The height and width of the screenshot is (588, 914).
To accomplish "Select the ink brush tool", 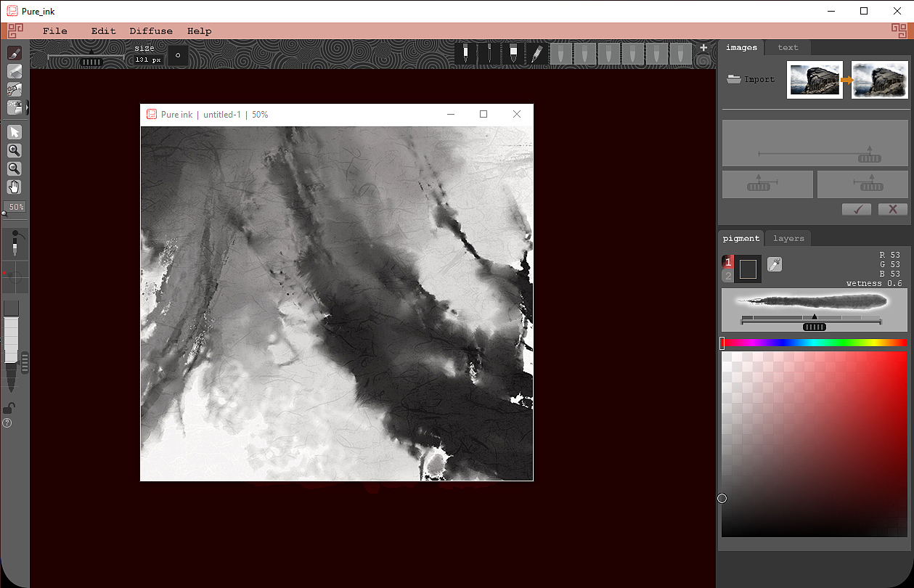I will (14, 53).
